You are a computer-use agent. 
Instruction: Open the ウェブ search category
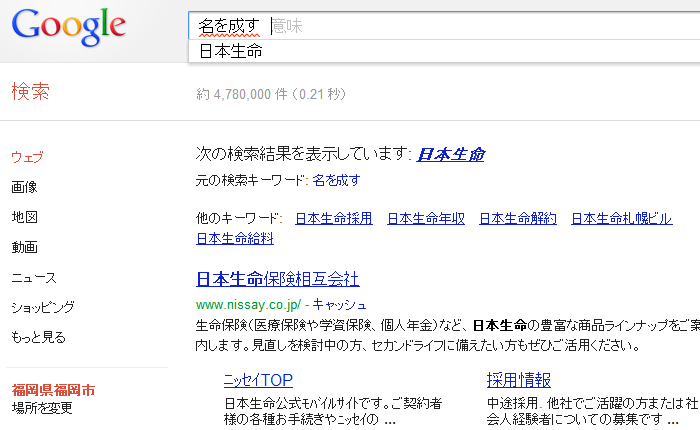point(27,157)
